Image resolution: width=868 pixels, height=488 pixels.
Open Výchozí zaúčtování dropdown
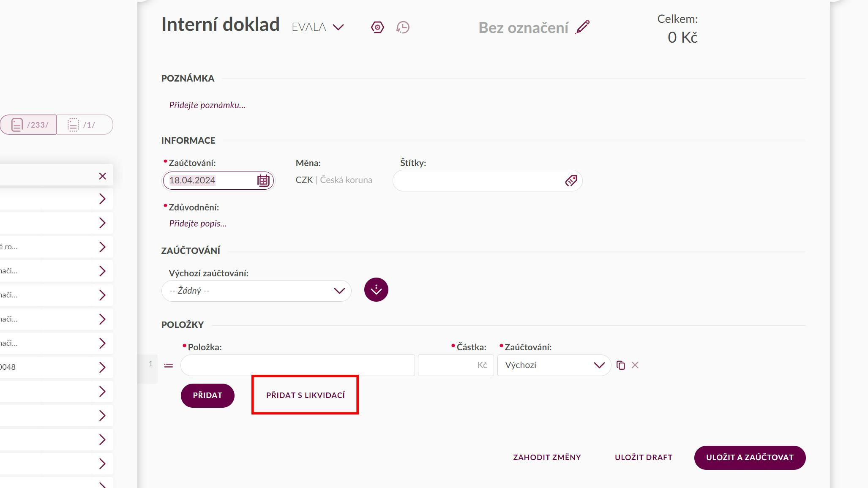click(x=256, y=291)
